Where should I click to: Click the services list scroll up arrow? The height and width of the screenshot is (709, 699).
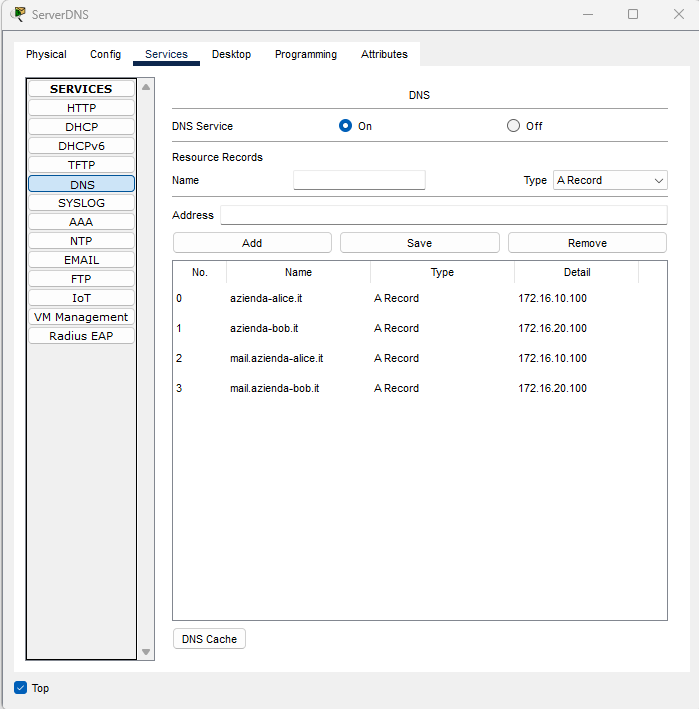coord(146,87)
